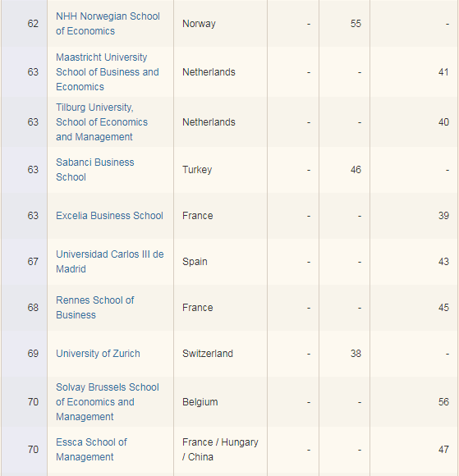The image size is (459, 476).
Task: Open the Tilburg University School of Economics link
Action: click(x=102, y=122)
